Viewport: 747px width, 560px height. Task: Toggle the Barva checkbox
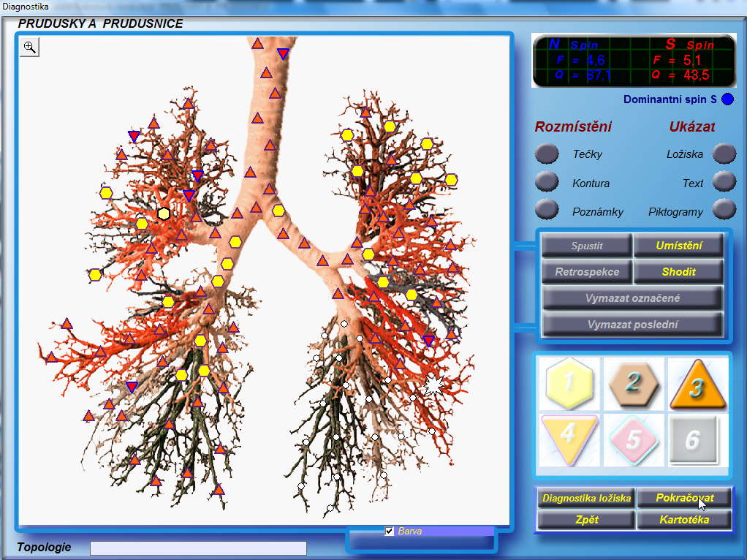coord(390,531)
